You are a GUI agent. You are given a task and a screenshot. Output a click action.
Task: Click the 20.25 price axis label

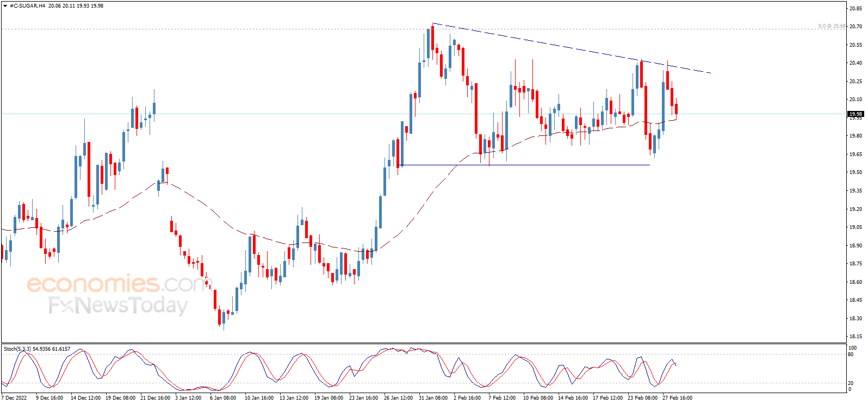click(x=855, y=82)
